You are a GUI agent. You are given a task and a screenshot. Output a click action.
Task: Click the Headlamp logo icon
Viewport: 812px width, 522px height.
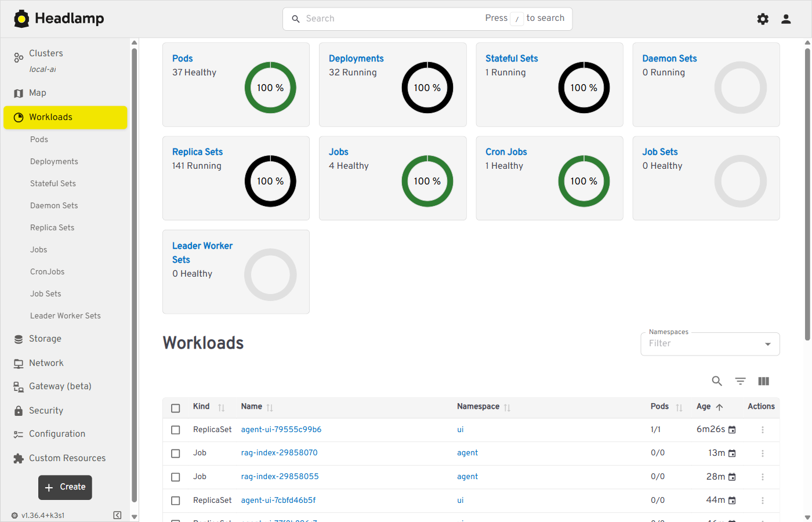pos(21,19)
